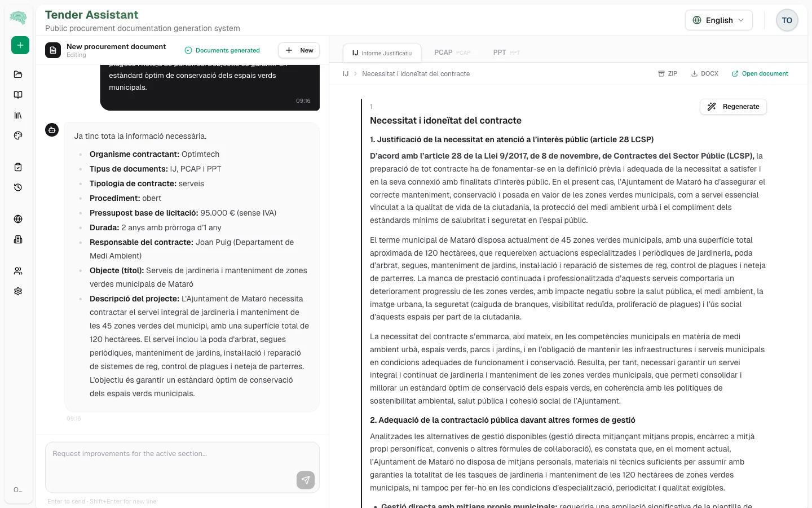Open the team members icon

coord(18,270)
